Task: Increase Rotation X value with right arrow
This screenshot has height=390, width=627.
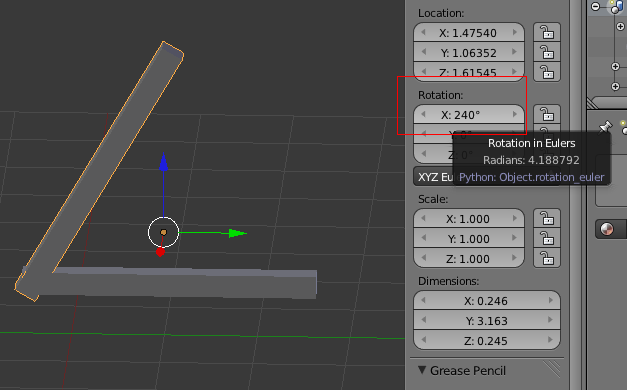Action: pyautogui.click(x=515, y=115)
